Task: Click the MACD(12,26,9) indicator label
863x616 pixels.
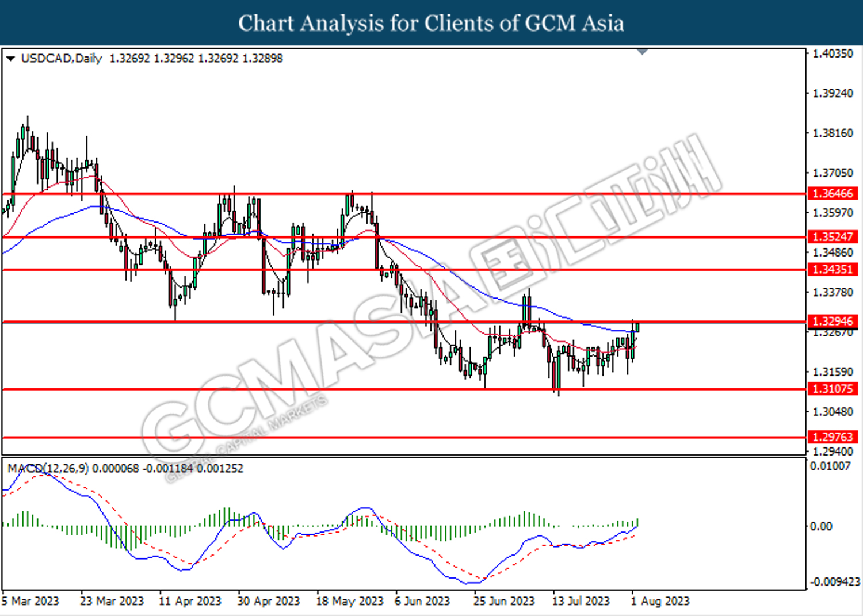Action: pos(48,468)
